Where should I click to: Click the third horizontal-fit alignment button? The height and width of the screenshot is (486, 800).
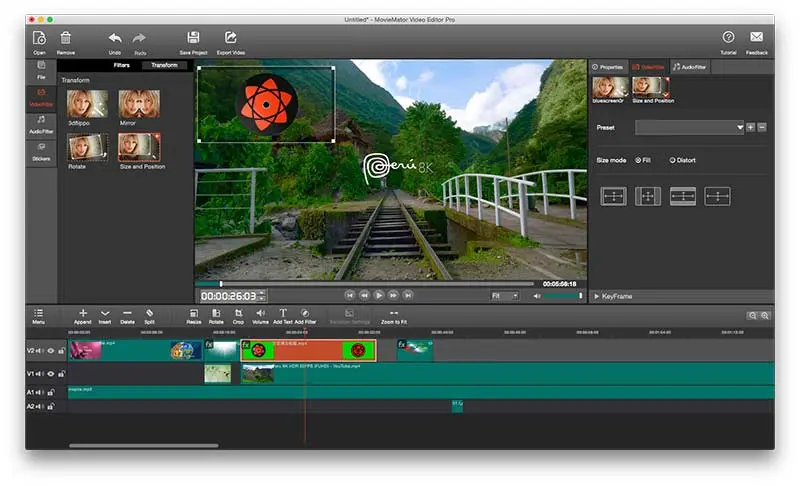(683, 196)
